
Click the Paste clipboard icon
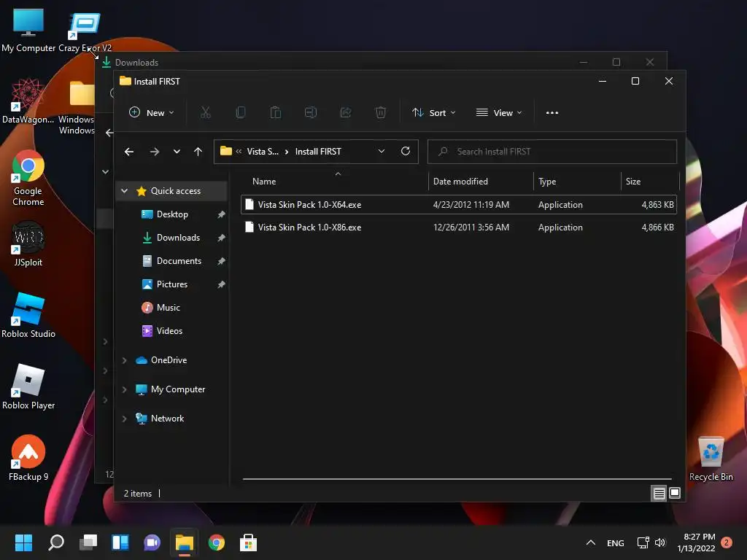click(x=275, y=112)
